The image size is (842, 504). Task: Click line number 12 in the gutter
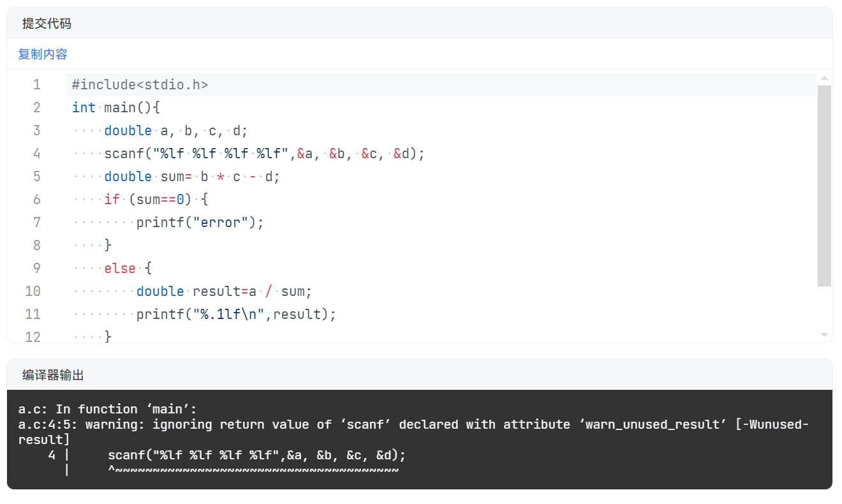click(x=33, y=336)
